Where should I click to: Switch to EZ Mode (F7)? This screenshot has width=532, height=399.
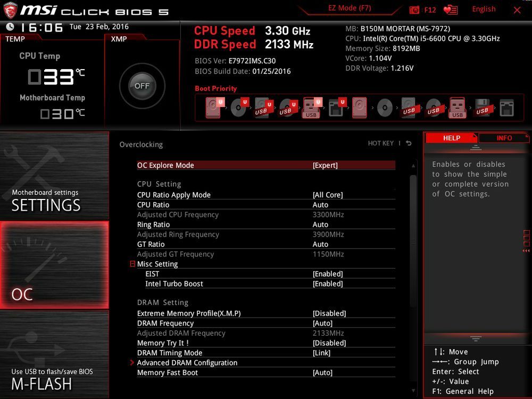point(350,8)
